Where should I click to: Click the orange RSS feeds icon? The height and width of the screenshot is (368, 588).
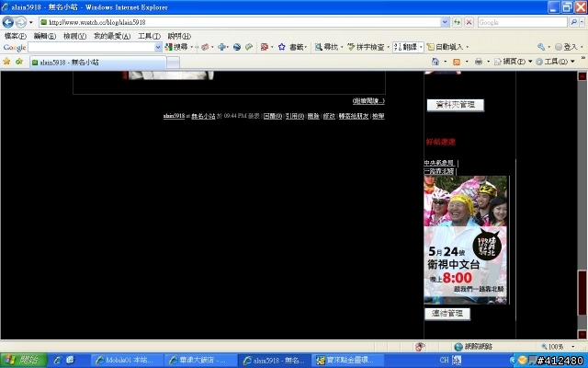(457, 62)
